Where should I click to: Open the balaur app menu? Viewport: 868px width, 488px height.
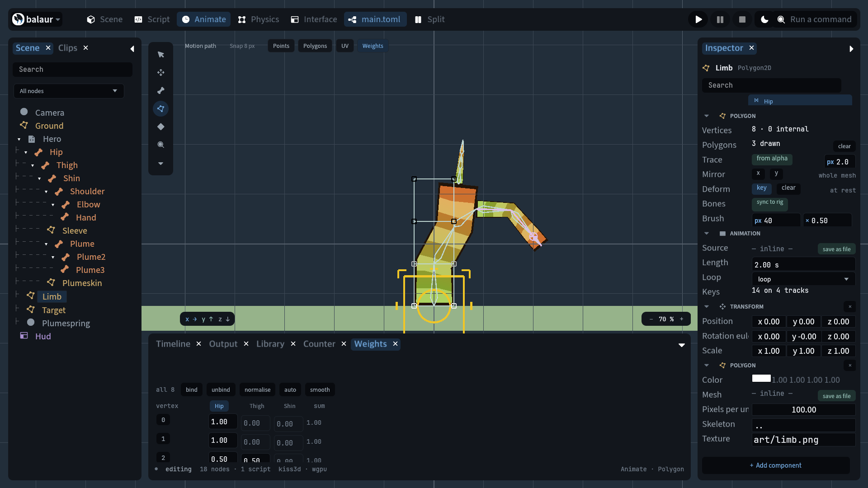[x=36, y=19]
